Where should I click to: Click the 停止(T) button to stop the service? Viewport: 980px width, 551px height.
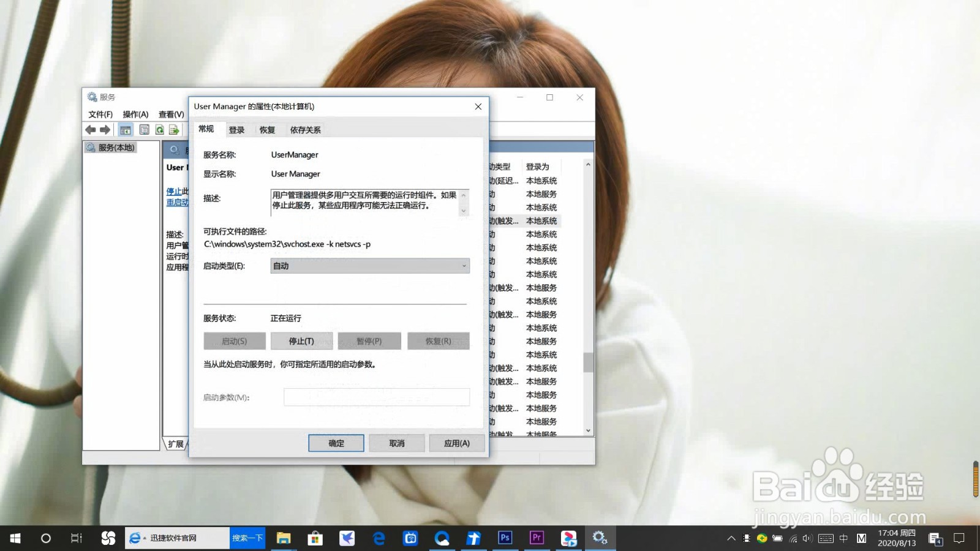pos(302,340)
